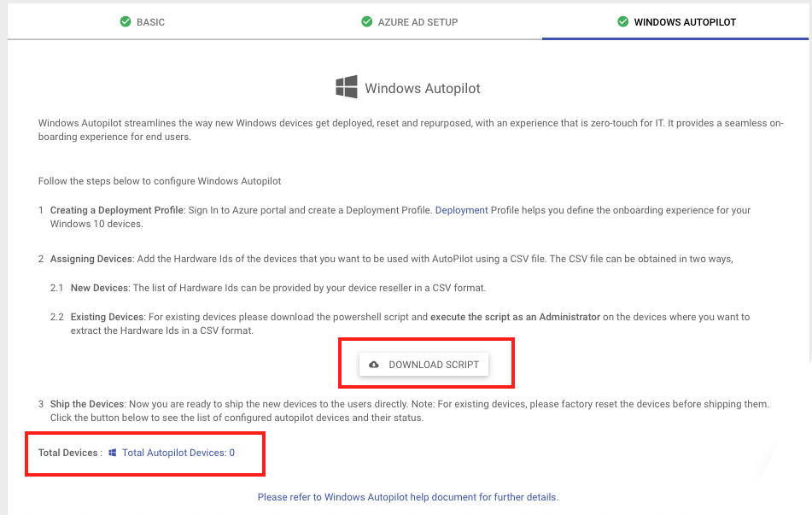Click the green checkmark beside AZURE AD SETUP
The image size is (812, 515).
[x=366, y=21]
